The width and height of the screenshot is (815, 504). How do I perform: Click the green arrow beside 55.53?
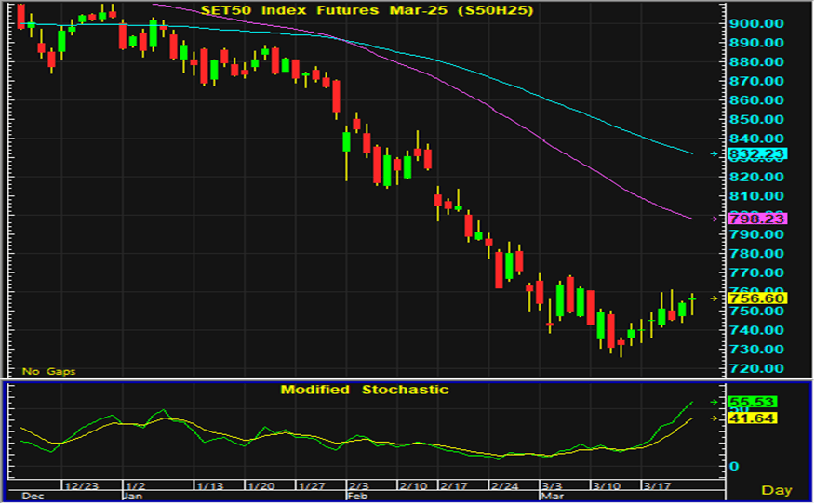714,402
